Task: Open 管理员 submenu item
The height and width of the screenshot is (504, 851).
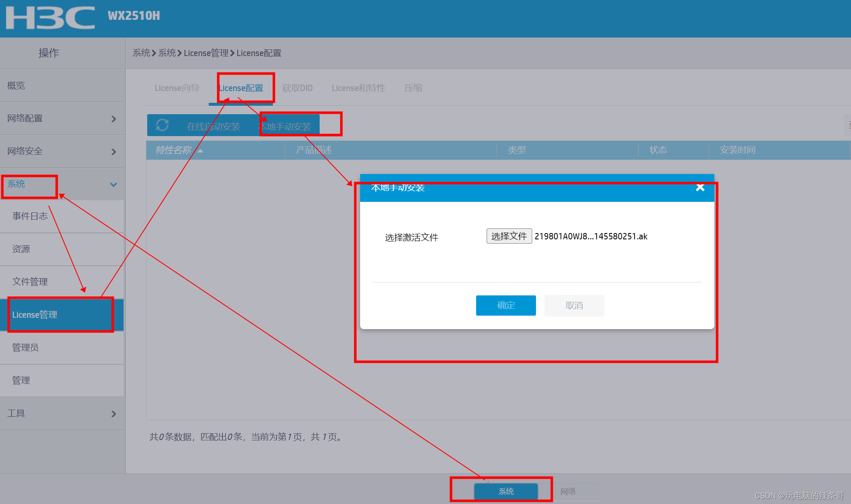Action: 62,348
